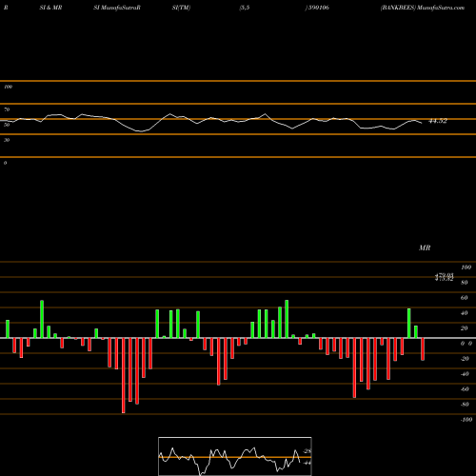The width and height of the screenshot is (476, 476).
Task: Click the '-44' label in mini chart
Action: click(x=307, y=463)
